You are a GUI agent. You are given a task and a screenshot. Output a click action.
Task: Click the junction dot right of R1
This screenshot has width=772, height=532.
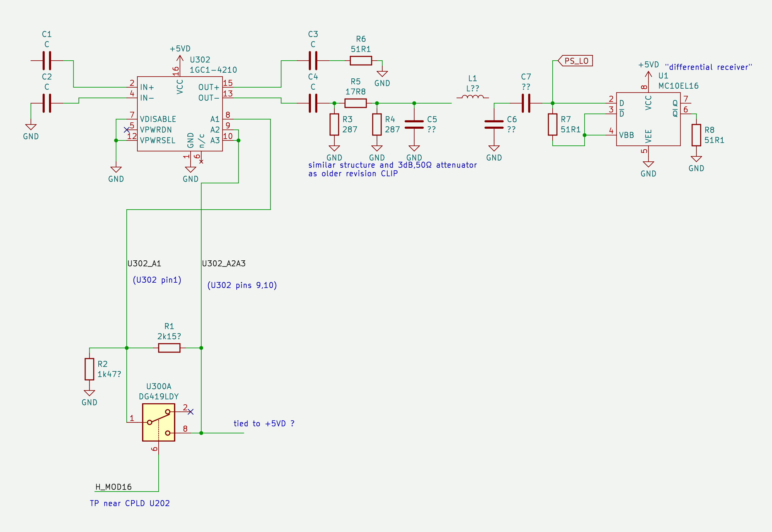coord(201,348)
